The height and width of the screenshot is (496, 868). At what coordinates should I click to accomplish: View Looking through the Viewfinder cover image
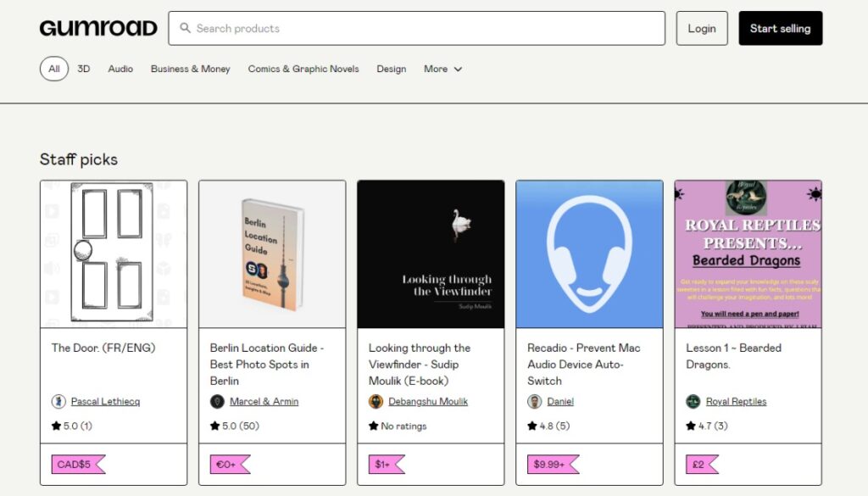pos(431,254)
